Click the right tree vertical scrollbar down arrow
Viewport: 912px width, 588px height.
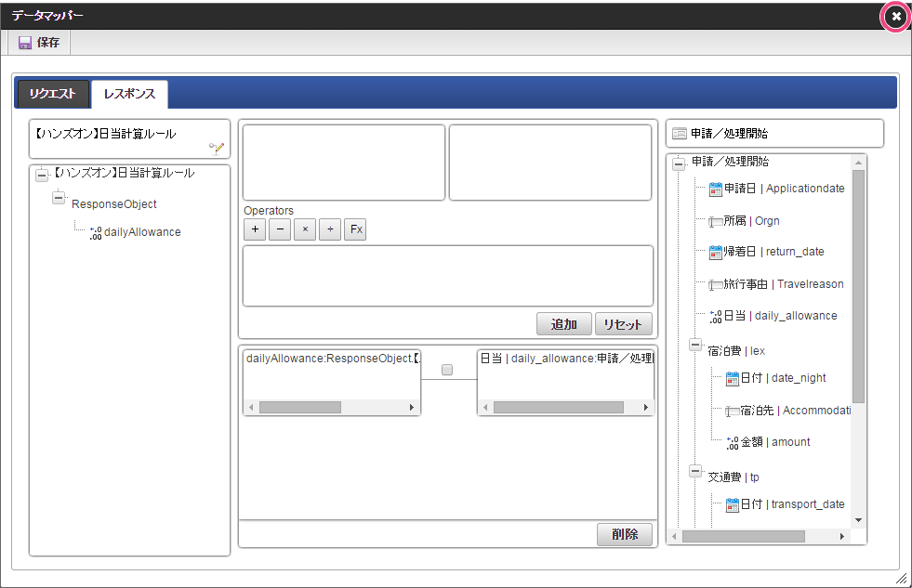coord(858,520)
